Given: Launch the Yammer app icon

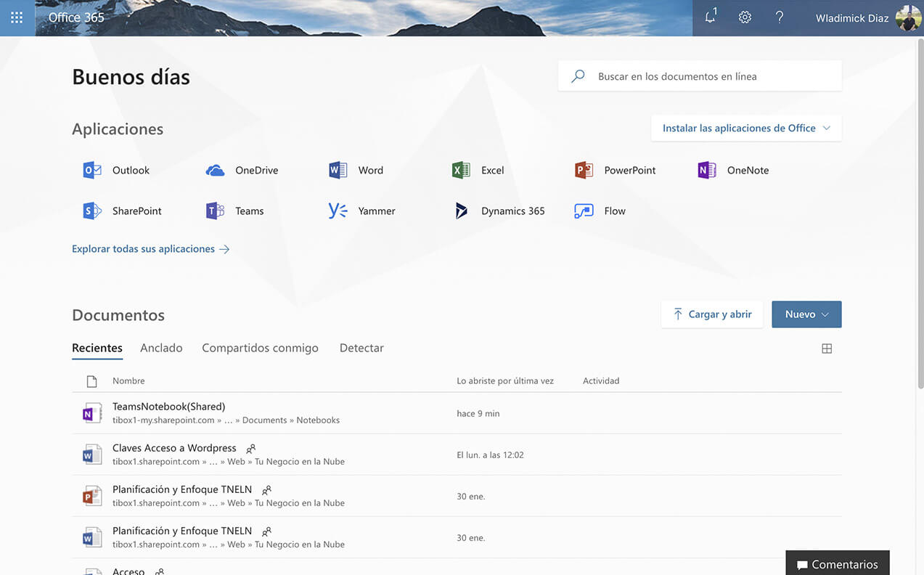Looking at the screenshot, I should coord(338,211).
